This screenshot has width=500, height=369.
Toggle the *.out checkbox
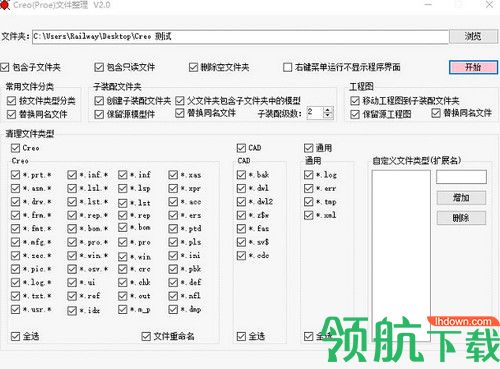123,296
